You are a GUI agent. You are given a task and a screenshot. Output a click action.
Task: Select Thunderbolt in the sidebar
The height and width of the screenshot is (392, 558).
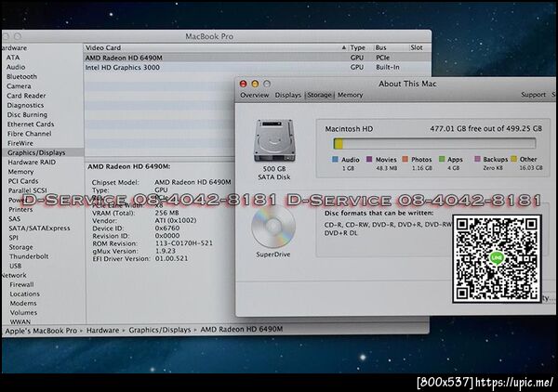tap(29, 256)
